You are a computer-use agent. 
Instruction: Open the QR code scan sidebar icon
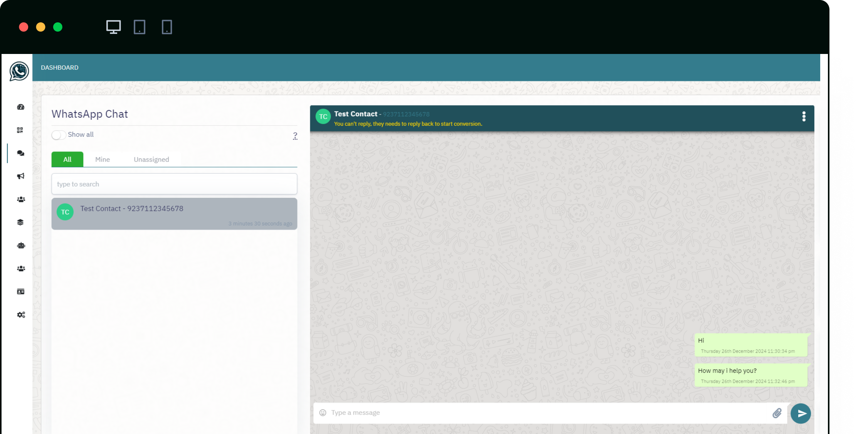coord(20,130)
